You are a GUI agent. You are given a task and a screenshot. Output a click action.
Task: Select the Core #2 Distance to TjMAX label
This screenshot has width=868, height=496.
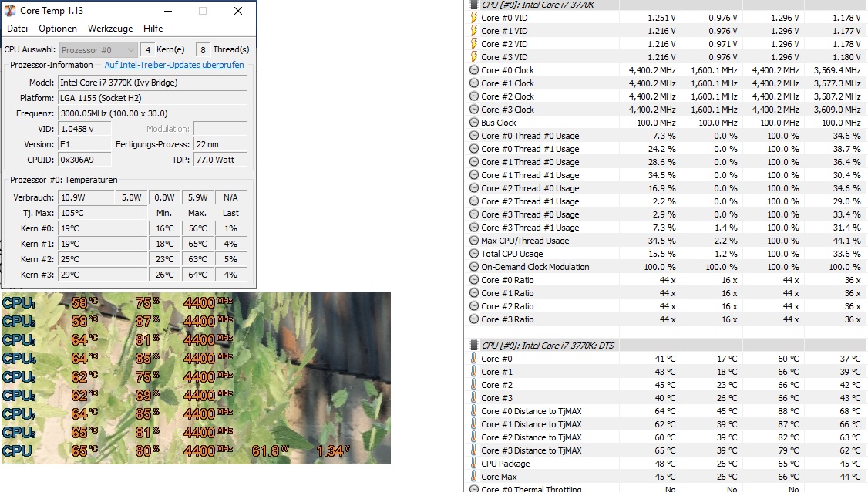[x=531, y=437]
